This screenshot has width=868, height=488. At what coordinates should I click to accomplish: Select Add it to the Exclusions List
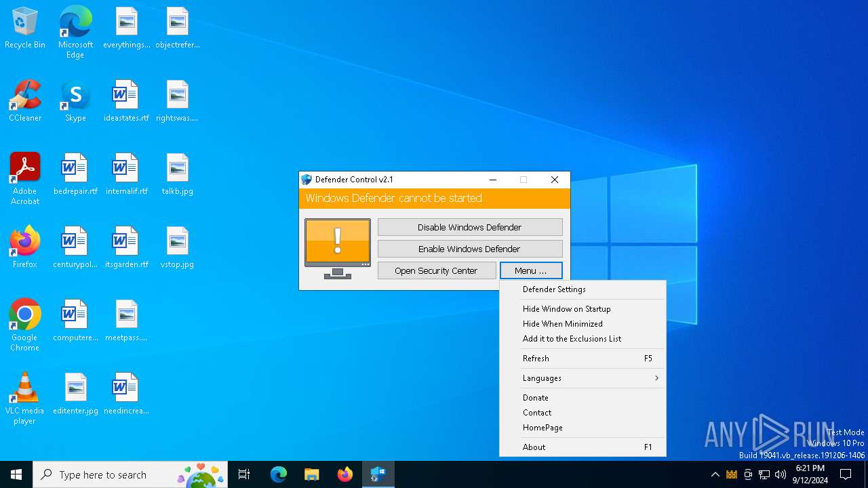pos(583,339)
